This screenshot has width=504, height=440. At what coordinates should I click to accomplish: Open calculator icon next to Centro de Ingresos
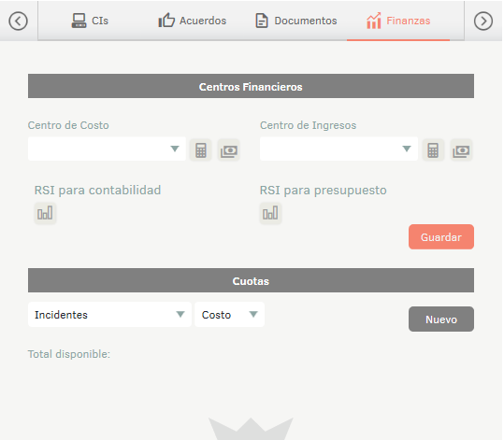tap(433, 150)
